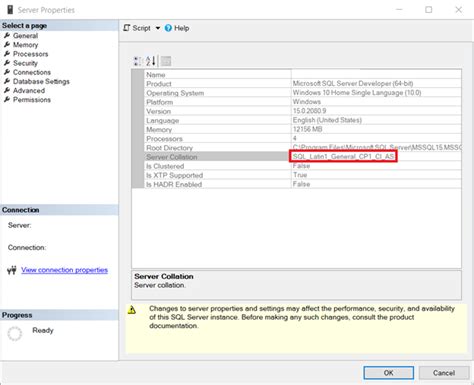Click the warning triangle icon
Viewport: 474px width, 385px height.
pos(132,310)
